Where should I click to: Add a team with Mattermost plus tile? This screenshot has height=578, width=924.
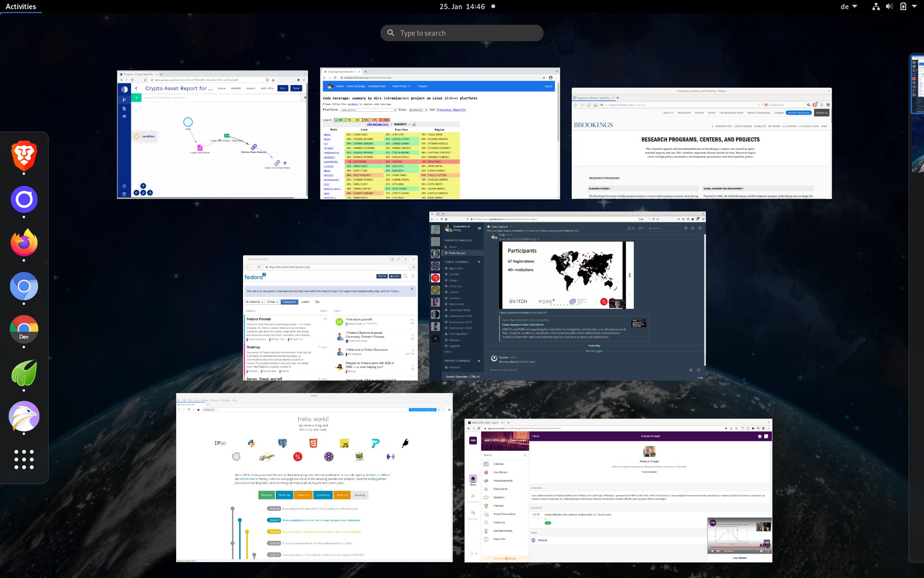pyautogui.click(x=435, y=339)
